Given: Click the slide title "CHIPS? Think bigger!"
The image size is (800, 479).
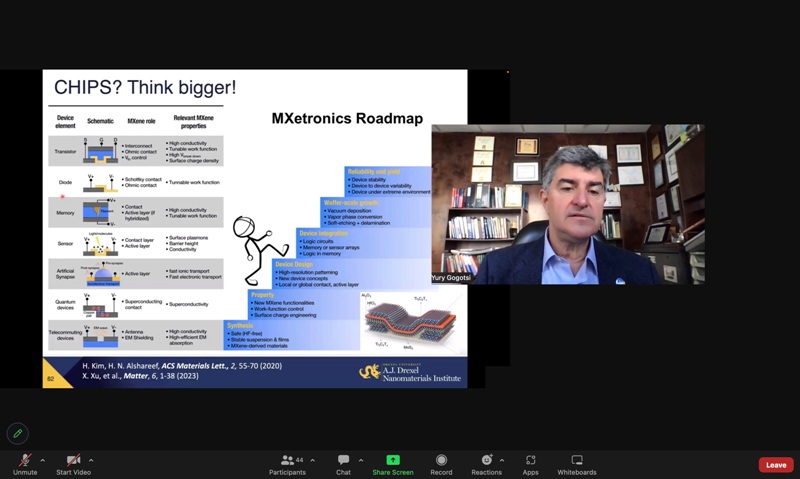Looking at the screenshot, I should [145, 87].
